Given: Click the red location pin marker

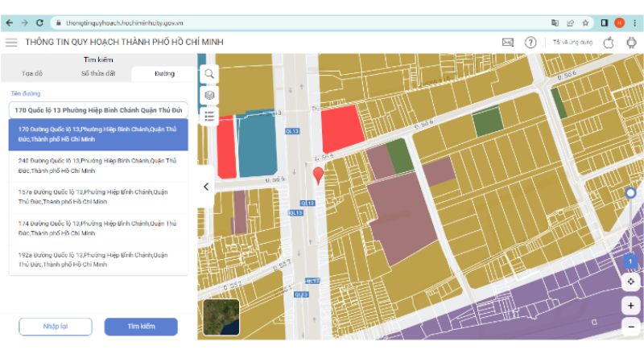Looking at the screenshot, I should [x=318, y=175].
